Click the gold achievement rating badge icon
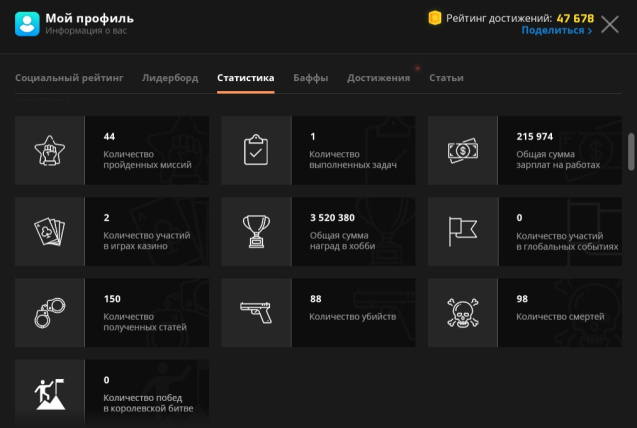Image resolution: width=637 pixels, height=428 pixels. (435, 18)
